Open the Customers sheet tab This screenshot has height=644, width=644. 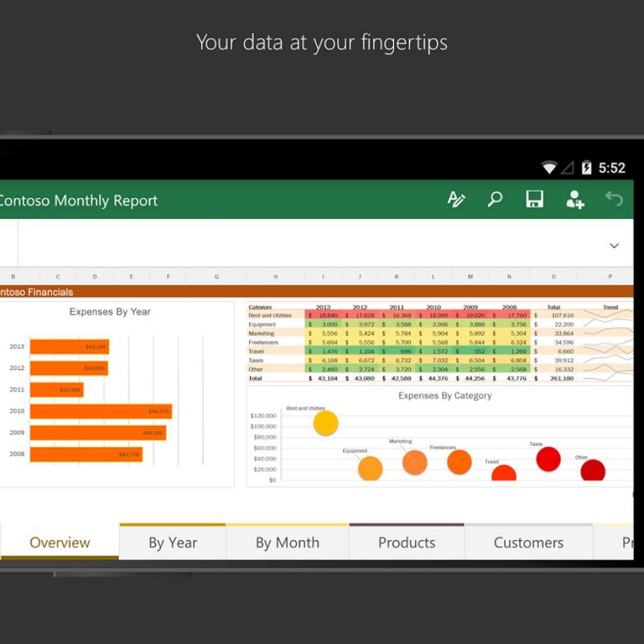528,543
